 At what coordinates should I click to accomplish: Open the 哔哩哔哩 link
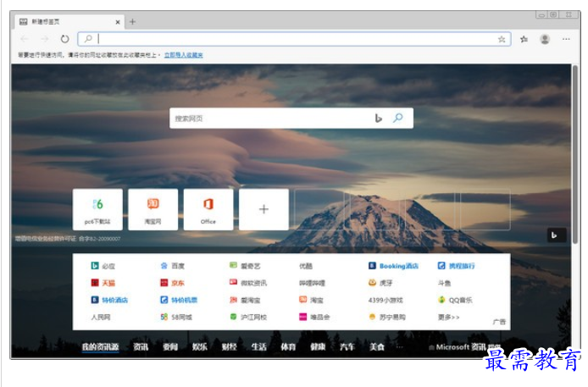(312, 283)
